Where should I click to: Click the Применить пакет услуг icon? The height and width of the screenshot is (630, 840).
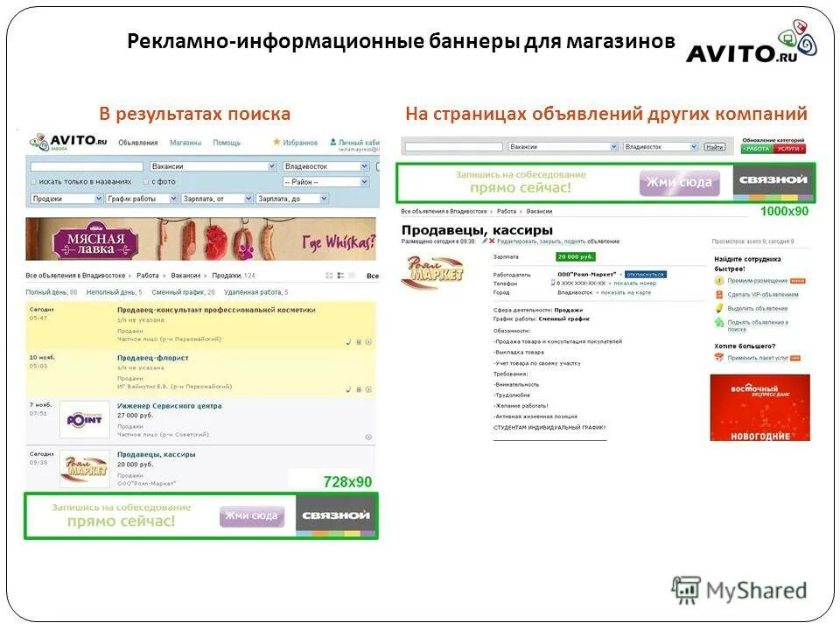[x=719, y=357]
